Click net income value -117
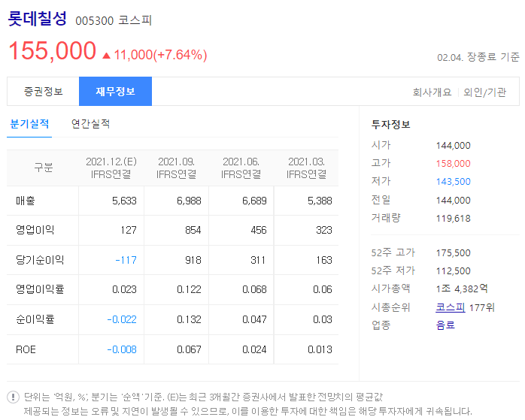The width and height of the screenshot is (525, 420). pyautogui.click(x=126, y=260)
